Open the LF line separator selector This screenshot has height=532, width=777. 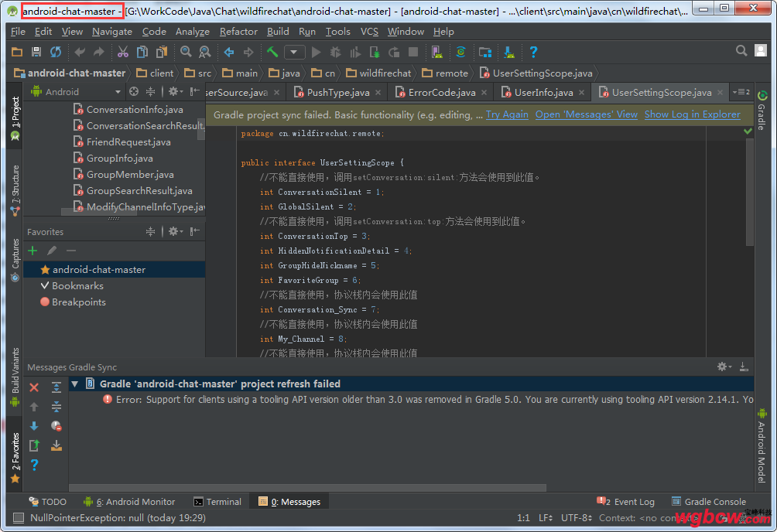(545, 517)
